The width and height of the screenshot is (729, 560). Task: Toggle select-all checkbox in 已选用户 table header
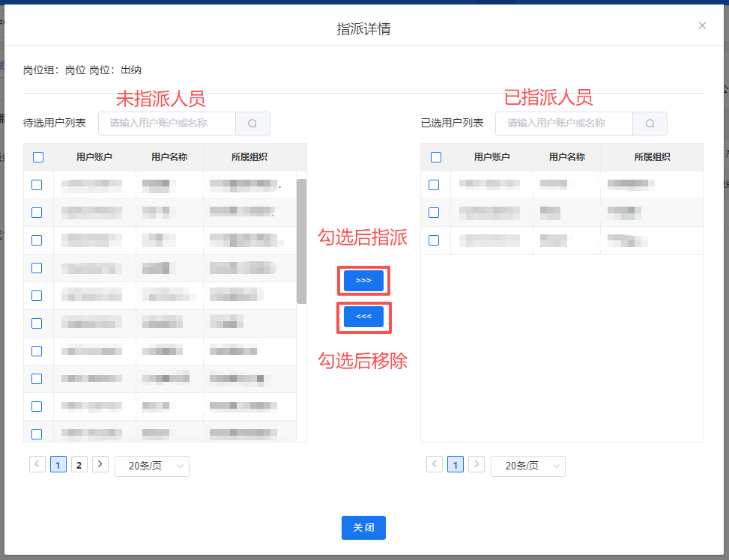[436, 157]
